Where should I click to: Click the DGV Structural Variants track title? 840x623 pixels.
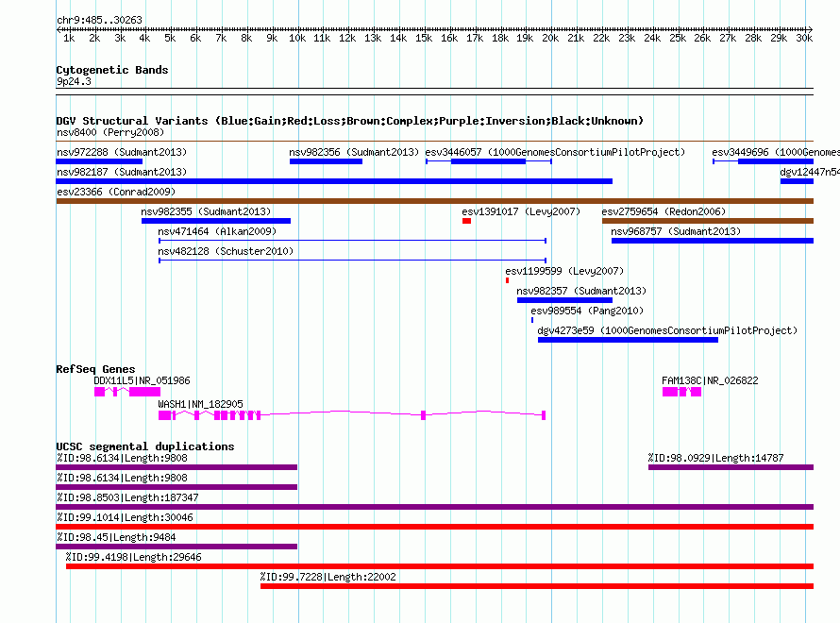click(x=350, y=121)
